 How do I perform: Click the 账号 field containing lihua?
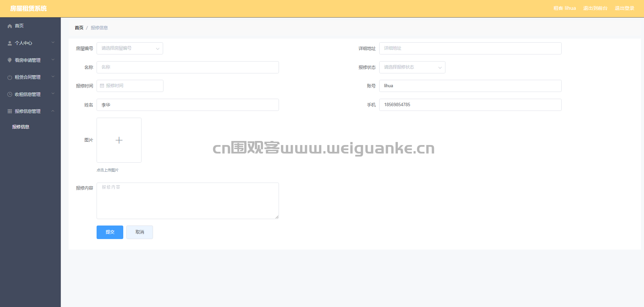470,86
